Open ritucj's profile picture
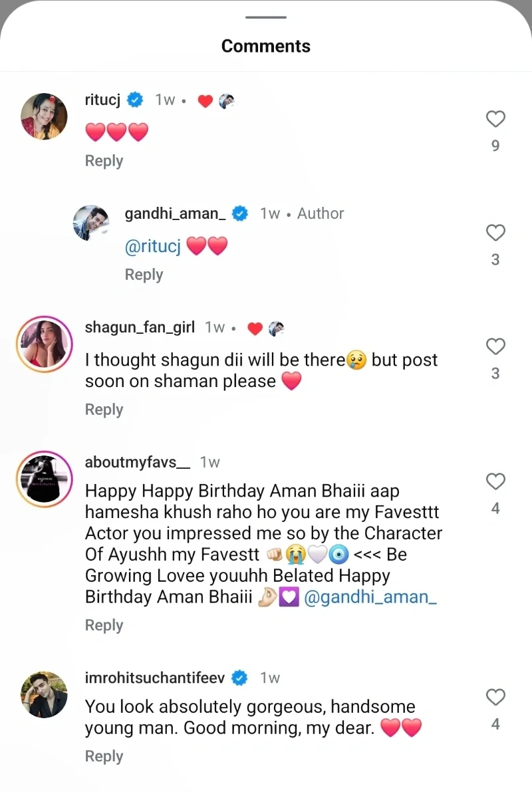The width and height of the screenshot is (532, 792). [x=45, y=116]
